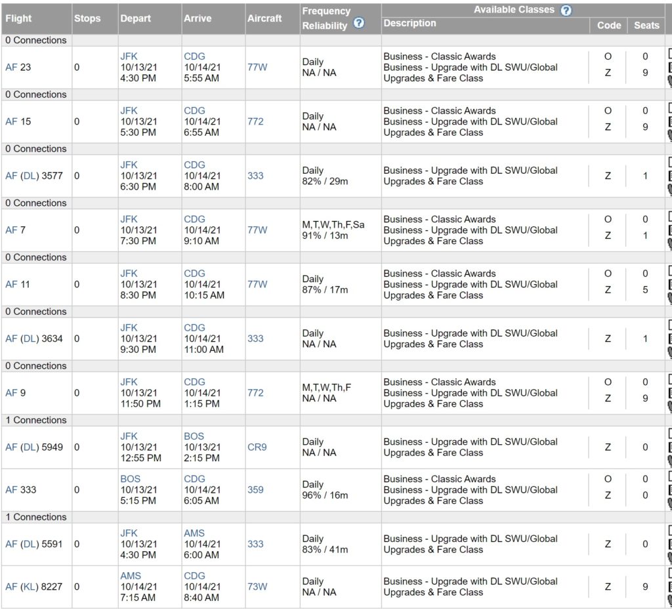Click the CDG arrival link for flight AF 7
The height and width of the screenshot is (616, 672).
194,219
